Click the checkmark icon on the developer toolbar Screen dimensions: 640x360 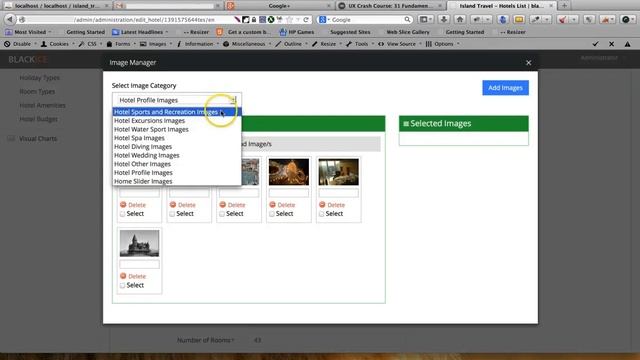pos(596,44)
